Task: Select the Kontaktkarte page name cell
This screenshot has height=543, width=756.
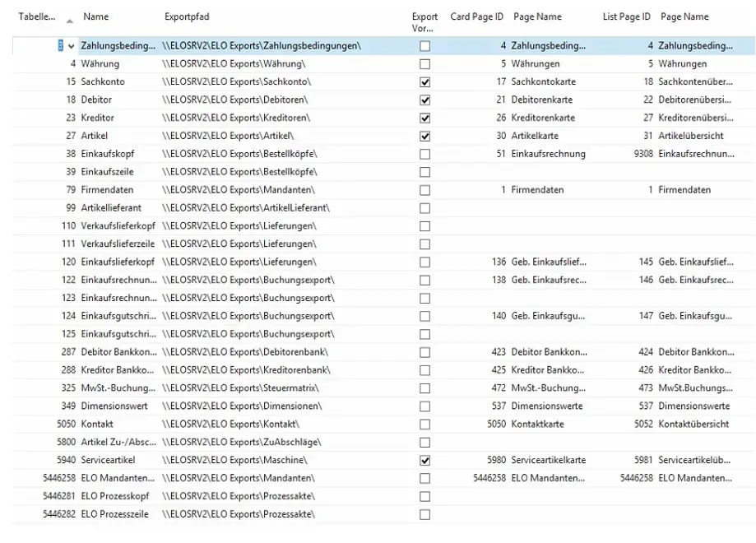Action: coord(537,424)
